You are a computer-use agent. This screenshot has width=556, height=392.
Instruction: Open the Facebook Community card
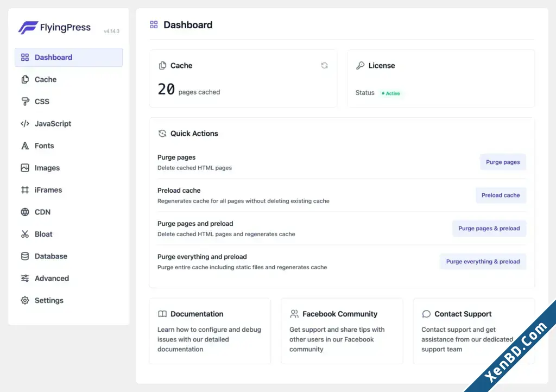tap(342, 331)
